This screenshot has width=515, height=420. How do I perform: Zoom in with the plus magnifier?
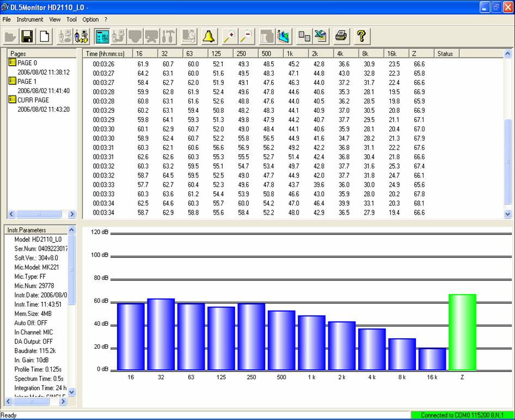click(x=229, y=36)
